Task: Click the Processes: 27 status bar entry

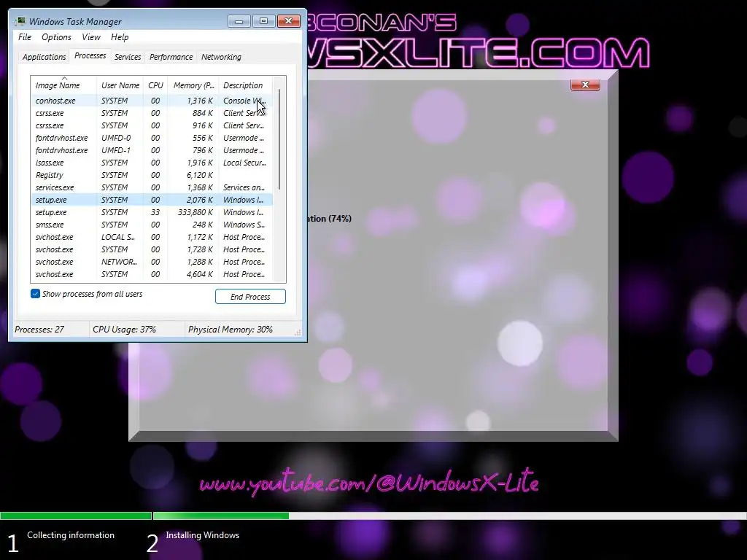Action: click(x=39, y=330)
